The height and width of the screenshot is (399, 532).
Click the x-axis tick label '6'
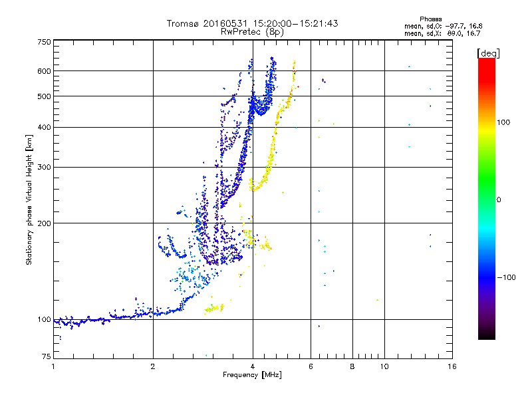coord(311,366)
